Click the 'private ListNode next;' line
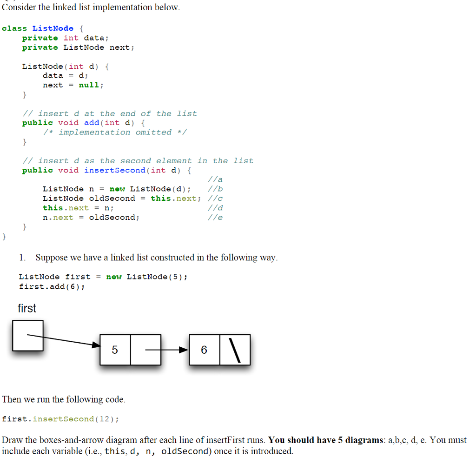Viewport: 476px width, 464px height. point(78,48)
